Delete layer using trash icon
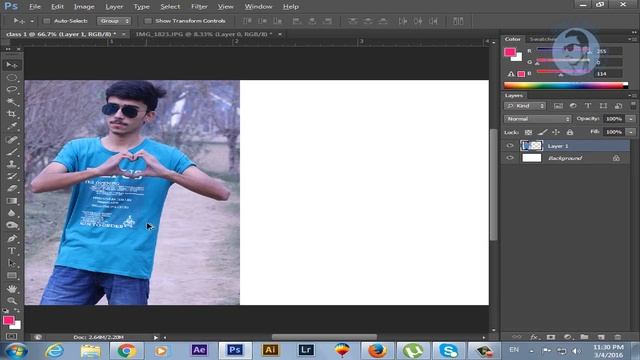The height and width of the screenshot is (360, 640). click(x=618, y=337)
